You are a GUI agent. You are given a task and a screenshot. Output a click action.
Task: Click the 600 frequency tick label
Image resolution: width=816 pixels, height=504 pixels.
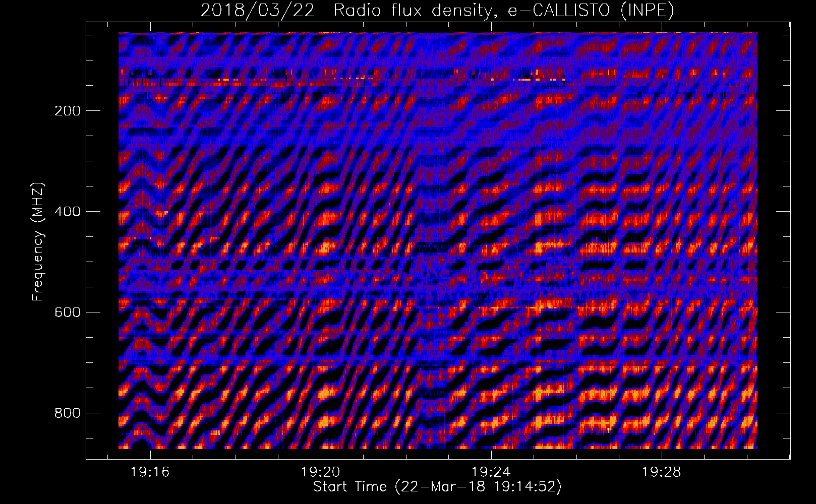68,312
